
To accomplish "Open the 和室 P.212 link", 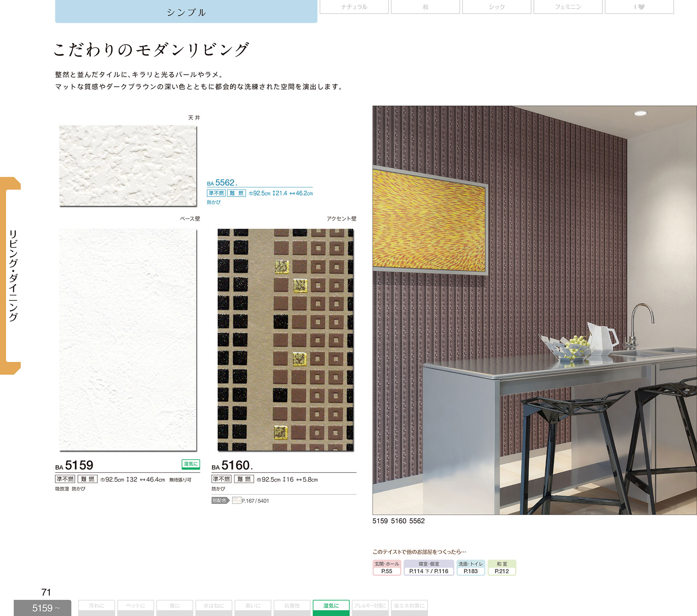I will [502, 568].
